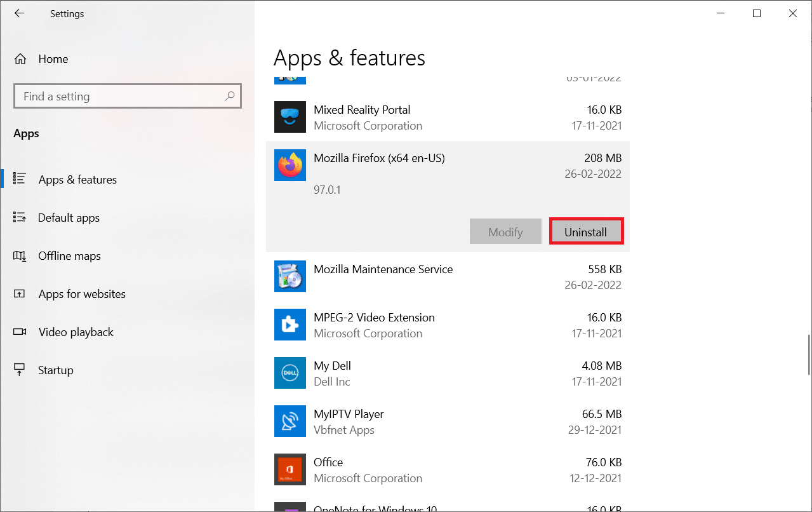
Task: Open Apps & features section
Action: [x=77, y=180]
